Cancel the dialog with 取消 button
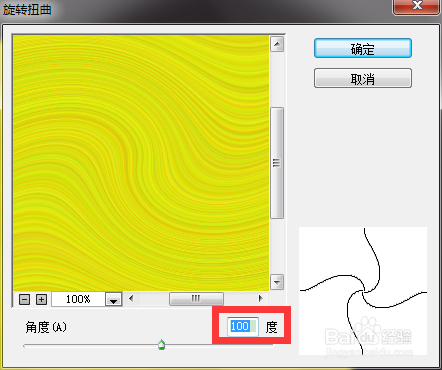 tap(363, 78)
